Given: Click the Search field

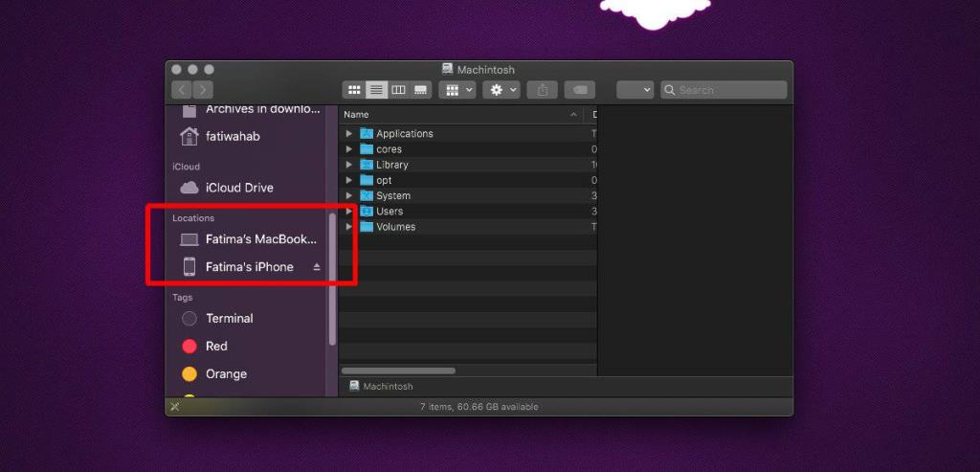Looking at the screenshot, I should point(724,90).
